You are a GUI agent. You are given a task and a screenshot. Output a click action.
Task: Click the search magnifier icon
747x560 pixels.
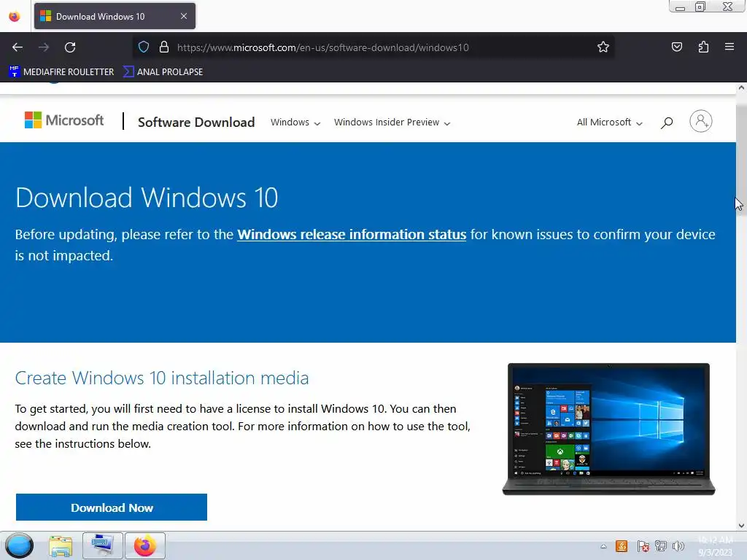click(x=667, y=122)
